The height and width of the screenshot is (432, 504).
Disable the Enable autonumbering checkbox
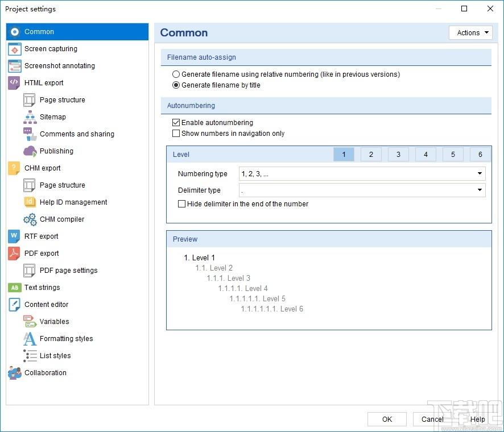pyautogui.click(x=176, y=122)
